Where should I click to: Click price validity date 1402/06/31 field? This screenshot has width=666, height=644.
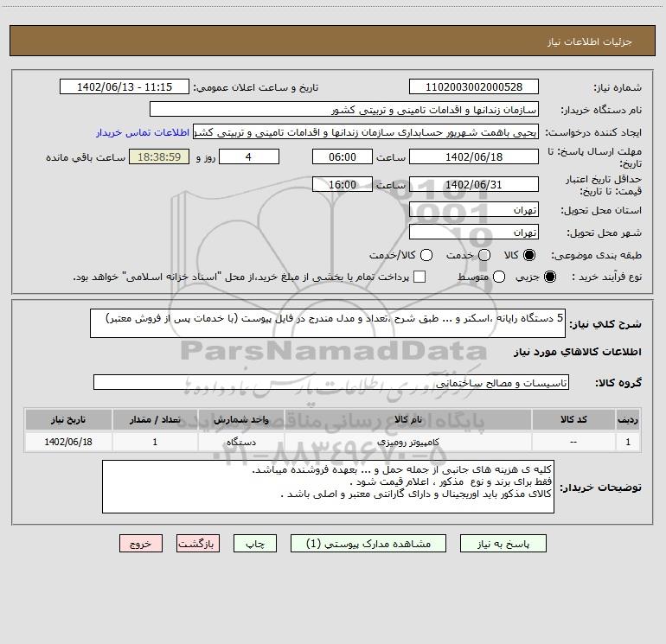[474, 184]
